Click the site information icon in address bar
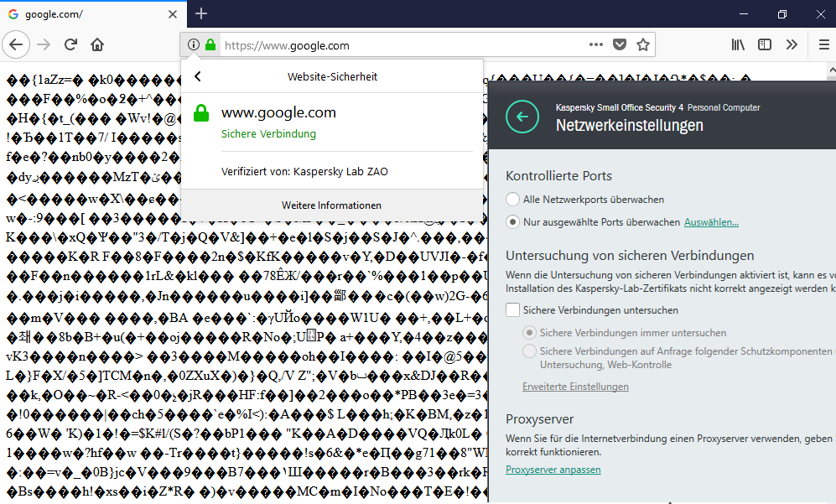This screenshot has height=504, width=836. (194, 45)
